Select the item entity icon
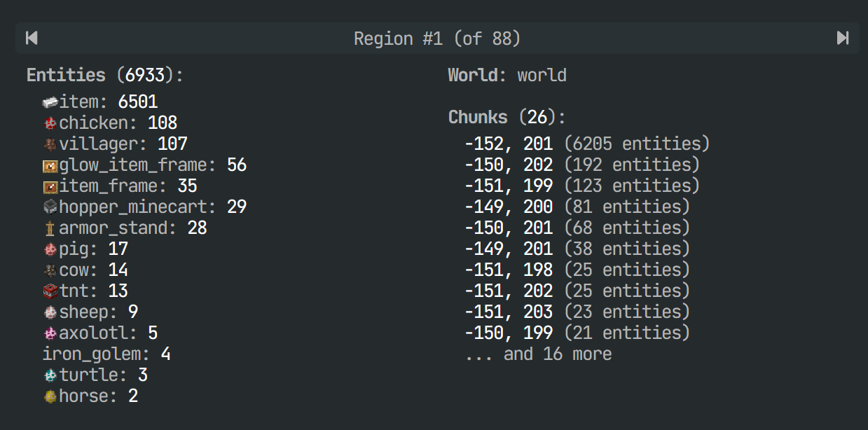Screen dimensions: 868x430 [x=50, y=102]
